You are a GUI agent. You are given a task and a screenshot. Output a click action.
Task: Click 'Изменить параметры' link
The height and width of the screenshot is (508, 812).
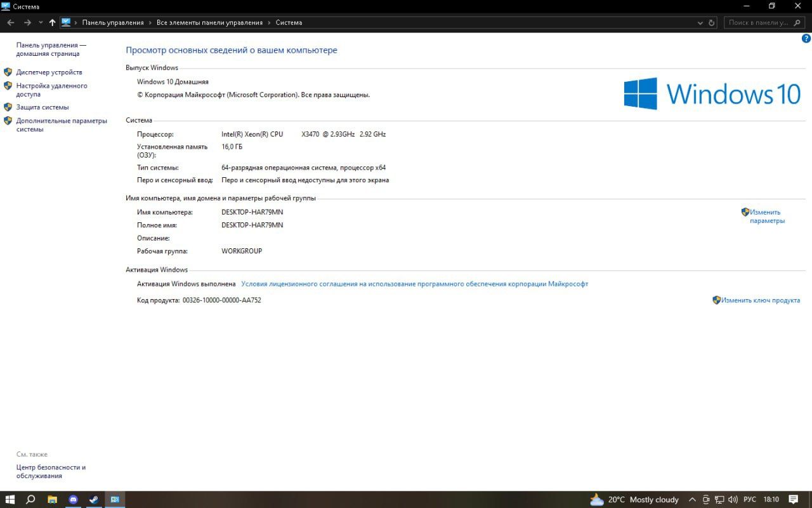767,217
